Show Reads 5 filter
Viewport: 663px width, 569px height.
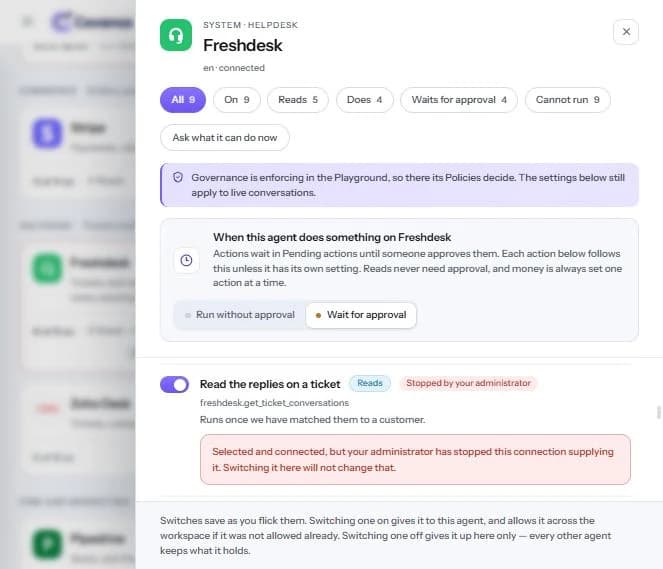point(298,100)
